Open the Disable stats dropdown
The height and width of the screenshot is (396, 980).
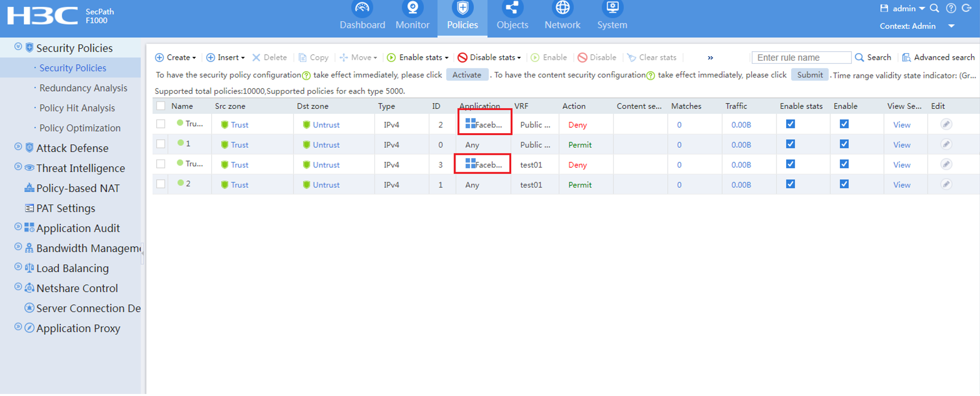(489, 57)
